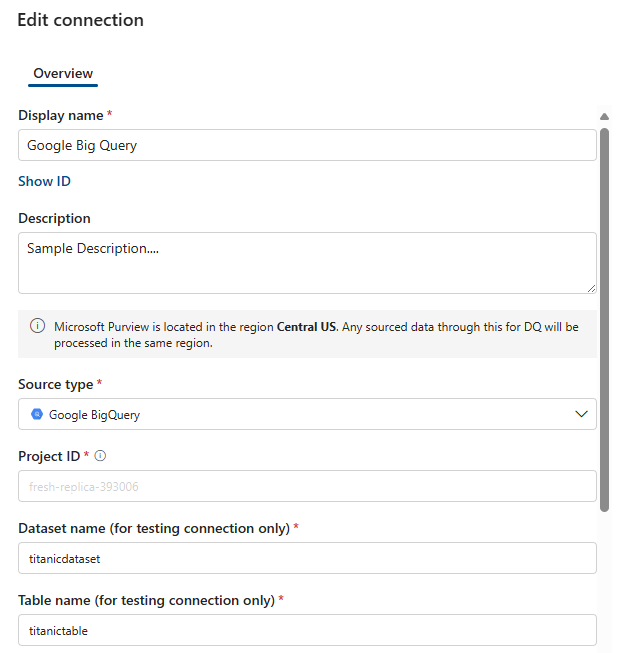Click the Edit connection heading

[x=80, y=20]
